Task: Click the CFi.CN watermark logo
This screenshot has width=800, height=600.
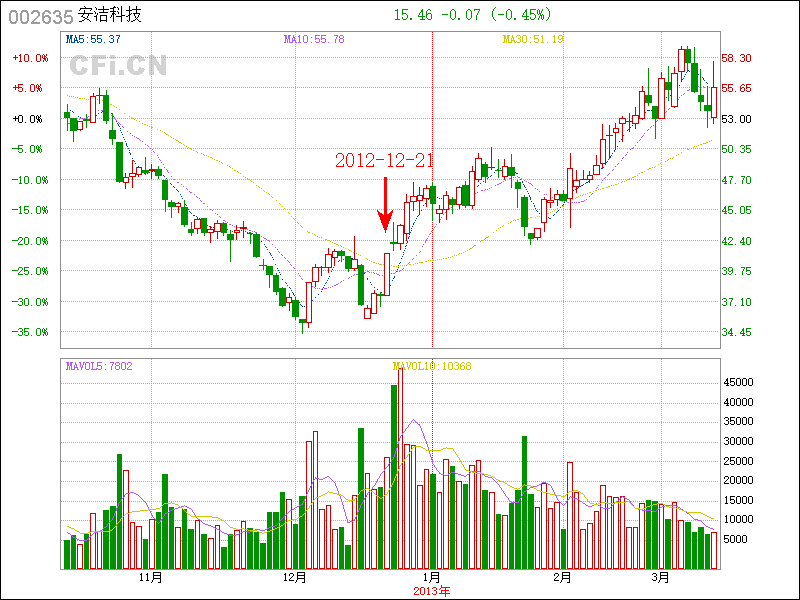Action: [118, 66]
